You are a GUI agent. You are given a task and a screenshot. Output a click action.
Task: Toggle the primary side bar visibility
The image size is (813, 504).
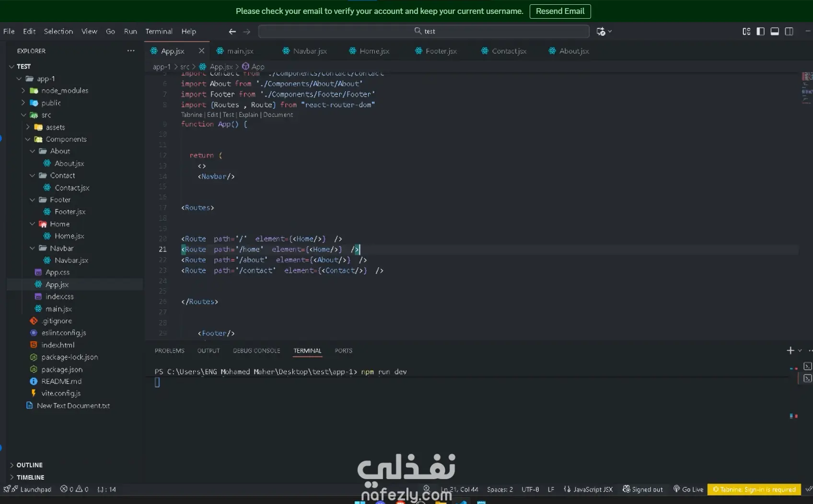pyautogui.click(x=760, y=31)
